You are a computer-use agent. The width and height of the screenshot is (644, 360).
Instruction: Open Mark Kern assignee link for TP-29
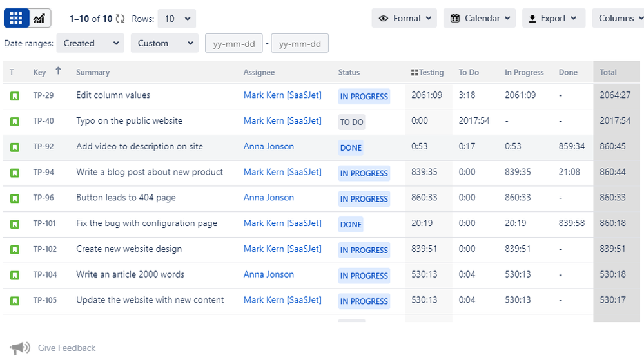[x=282, y=95]
